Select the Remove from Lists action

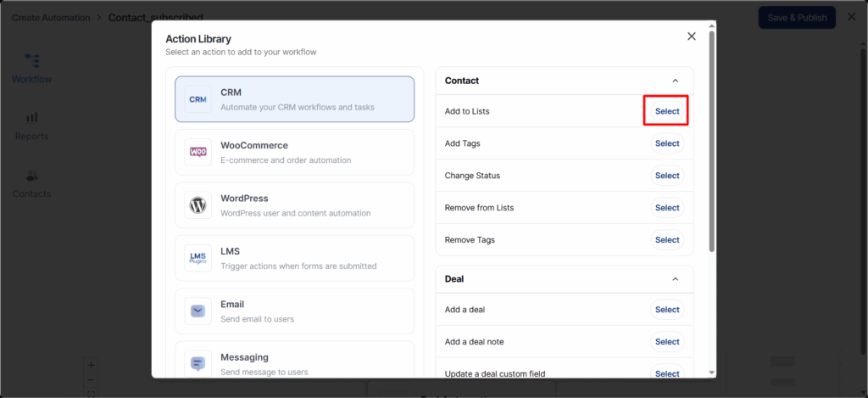point(666,208)
